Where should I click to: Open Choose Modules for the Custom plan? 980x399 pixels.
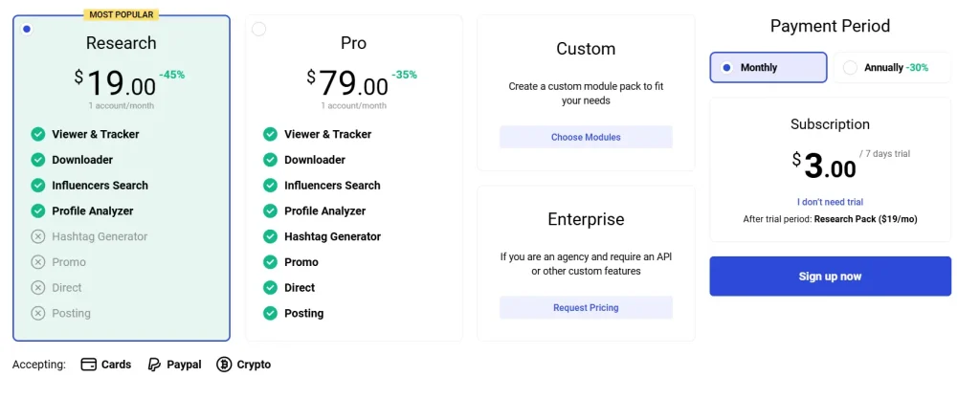point(586,138)
